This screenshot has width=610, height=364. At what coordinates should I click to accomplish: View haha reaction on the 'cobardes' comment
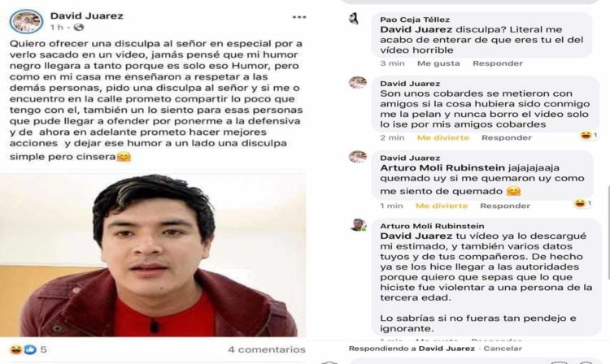point(589,135)
